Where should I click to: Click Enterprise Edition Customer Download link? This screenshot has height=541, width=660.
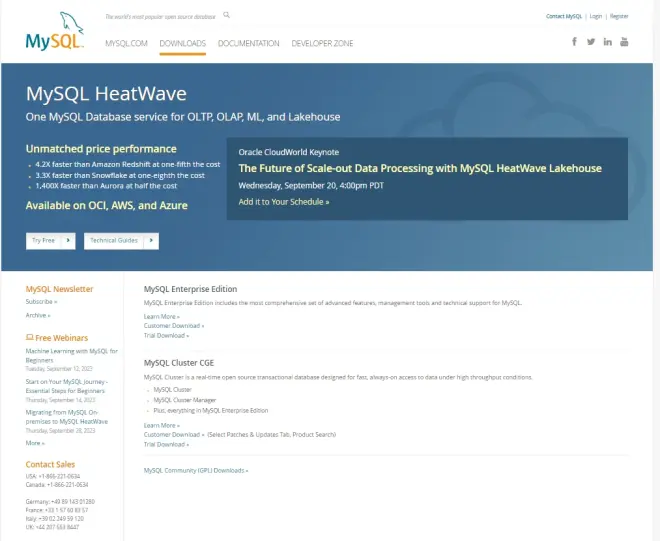174,326
